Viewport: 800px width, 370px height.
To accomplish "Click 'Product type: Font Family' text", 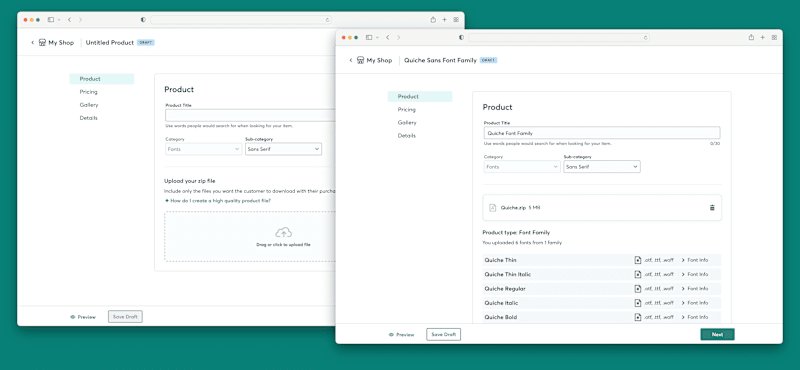I will click(516, 233).
